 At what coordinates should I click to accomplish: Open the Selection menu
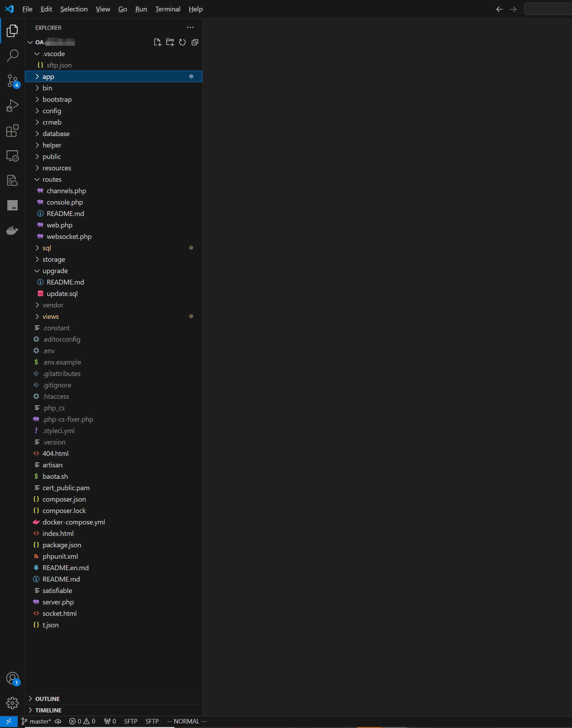click(x=74, y=9)
